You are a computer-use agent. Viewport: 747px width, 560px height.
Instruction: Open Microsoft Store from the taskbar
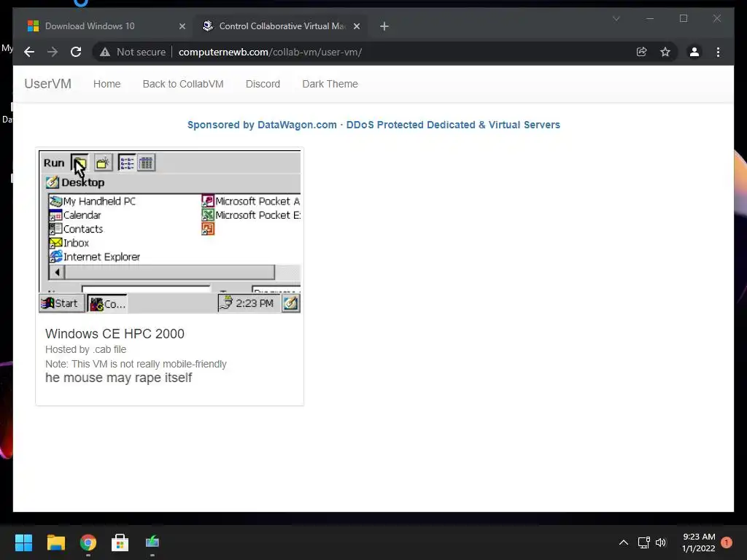tap(120, 542)
